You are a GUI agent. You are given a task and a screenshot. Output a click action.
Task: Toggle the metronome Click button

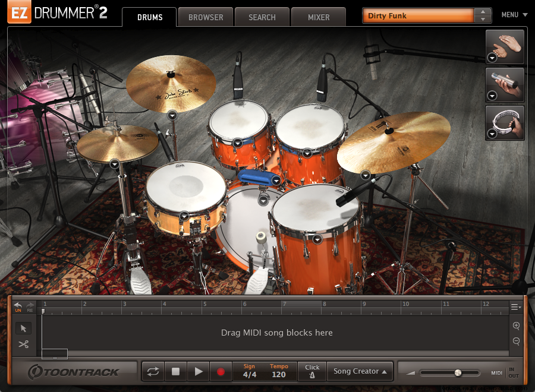click(x=312, y=371)
